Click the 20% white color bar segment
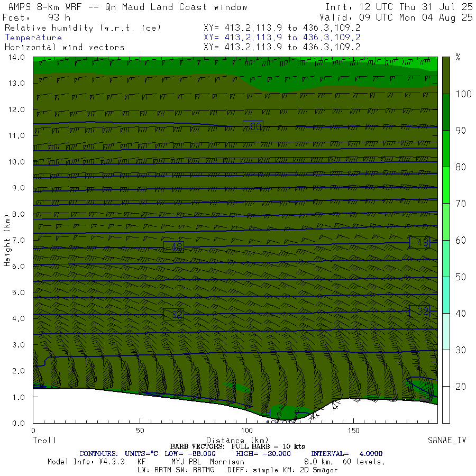 (446, 368)
